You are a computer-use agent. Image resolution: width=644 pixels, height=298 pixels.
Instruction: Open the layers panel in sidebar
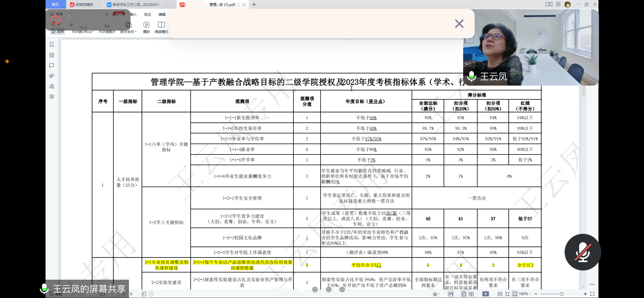pyautogui.click(x=52, y=97)
